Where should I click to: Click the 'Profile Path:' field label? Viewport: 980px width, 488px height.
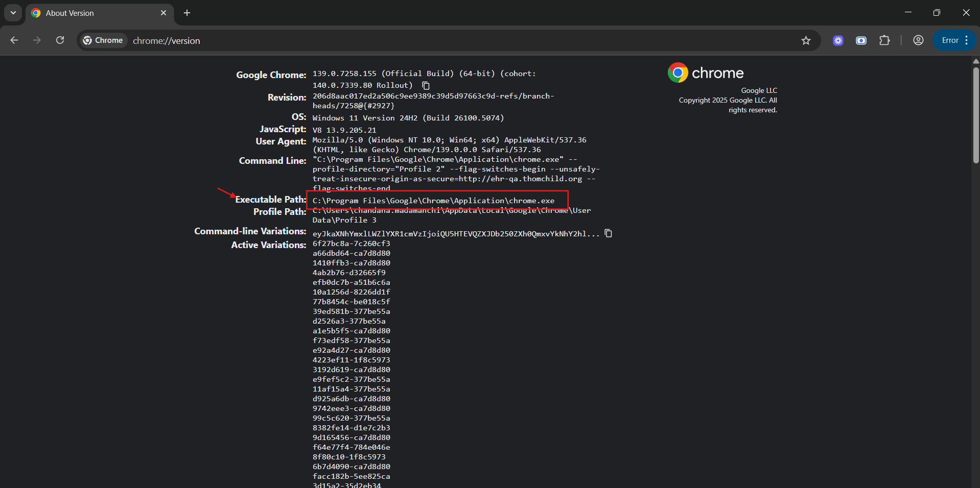coord(279,212)
